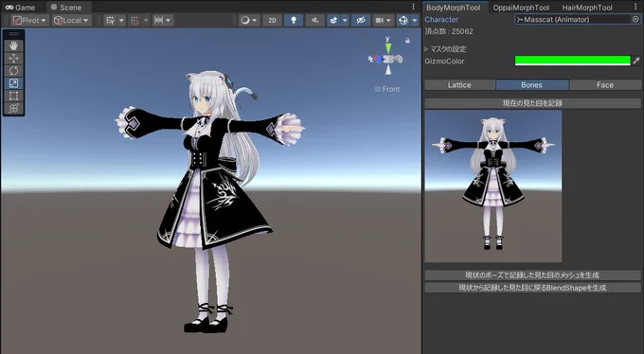The image size is (644, 354).
Task: Select the Rotate tool
Action: (x=13, y=71)
